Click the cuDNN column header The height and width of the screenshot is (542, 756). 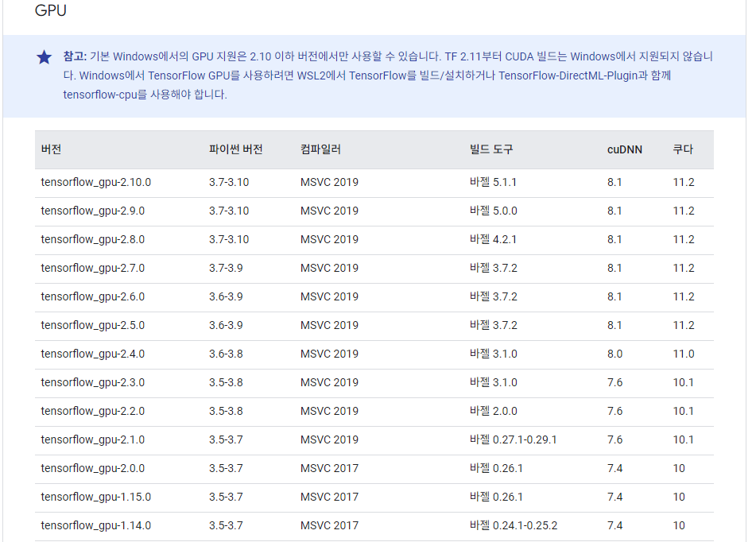(x=624, y=149)
